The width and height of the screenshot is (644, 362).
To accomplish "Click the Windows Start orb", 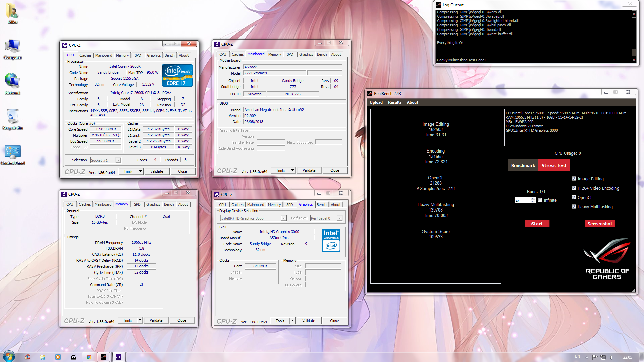I will click(9, 357).
